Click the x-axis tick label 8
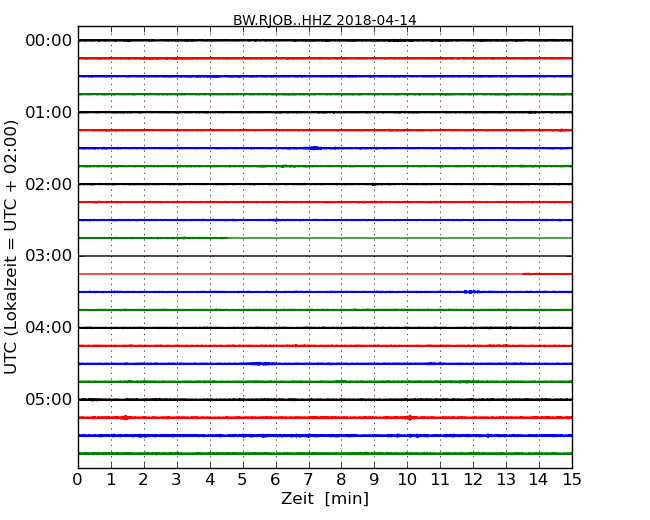This screenshot has width=650, height=520. coord(341,480)
